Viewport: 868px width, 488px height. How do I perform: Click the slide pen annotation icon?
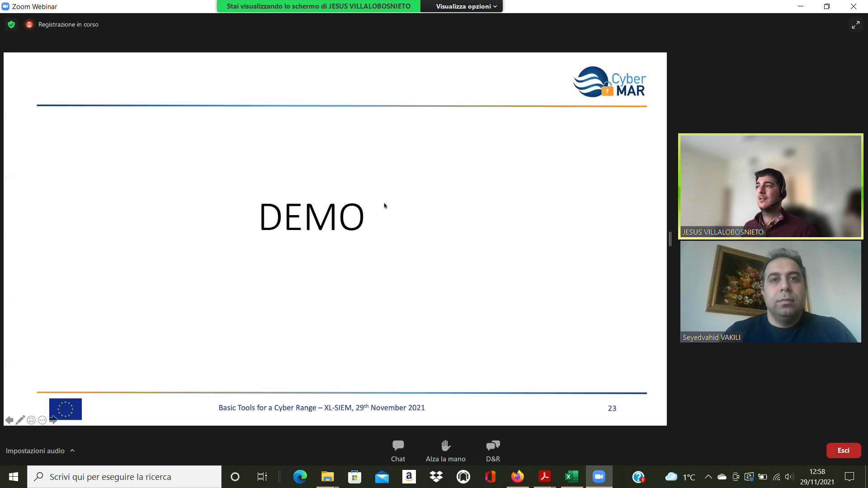click(x=20, y=420)
